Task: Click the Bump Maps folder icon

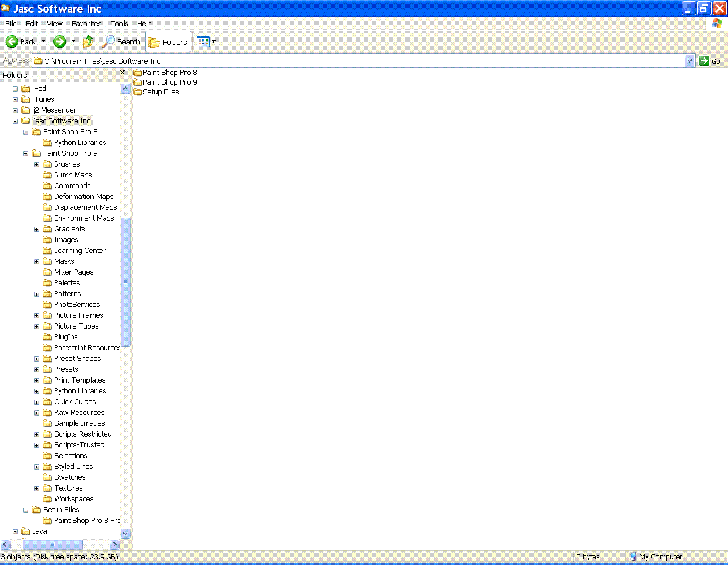Action: (x=47, y=175)
